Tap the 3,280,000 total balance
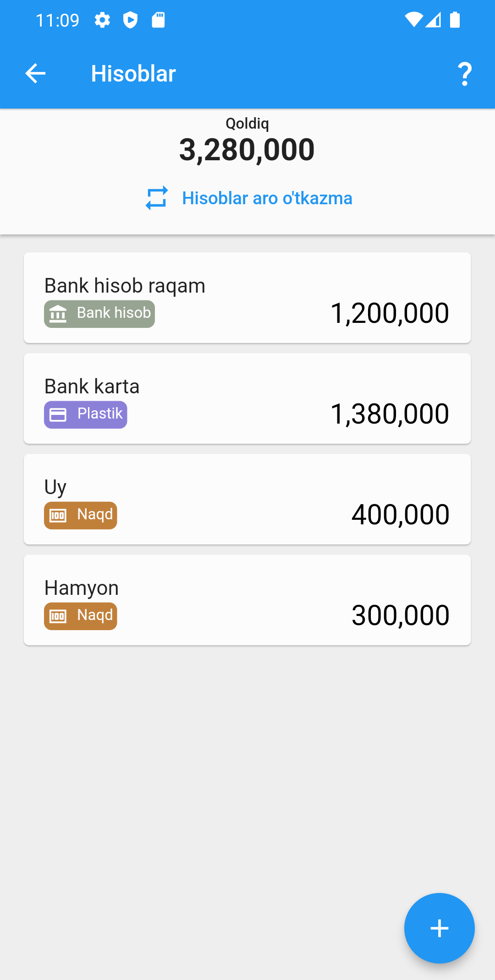Viewport: 495px width, 980px height. pos(247,150)
